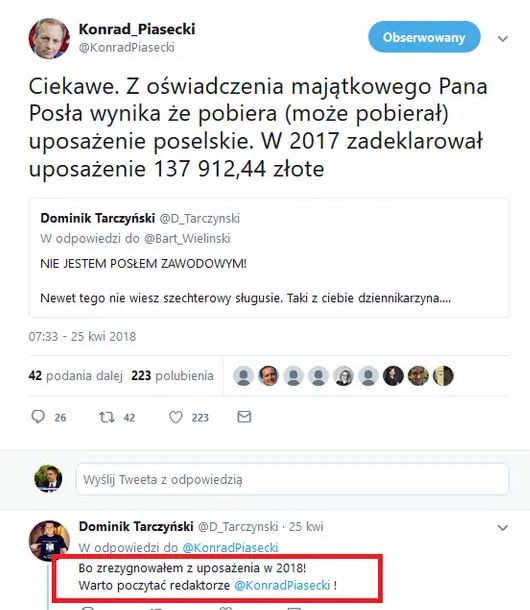The width and height of the screenshot is (530, 610).
Task: Click second liker avatar in row
Action: click(269, 376)
